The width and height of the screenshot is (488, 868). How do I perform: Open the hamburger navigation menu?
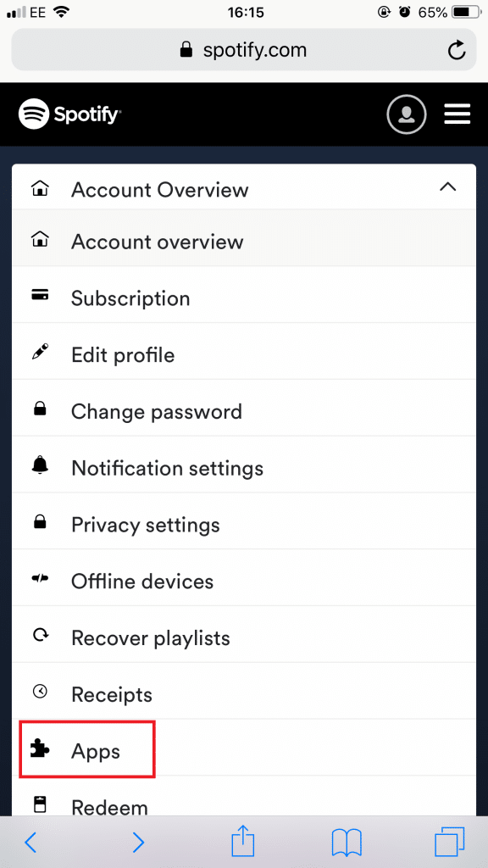point(457,114)
